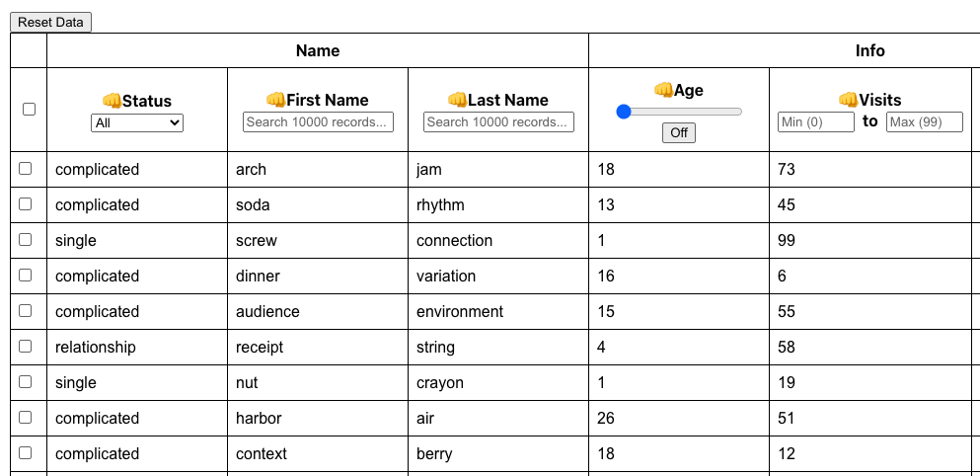Screen dimensions: 980x476
Task: Click the Last Name column header text
Action: click(x=508, y=100)
